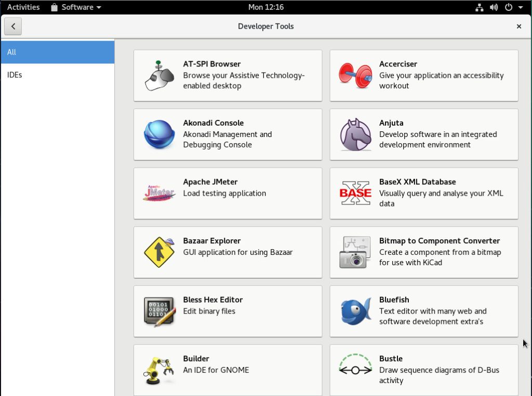Image resolution: width=532 pixels, height=396 pixels.
Task: Click the Bitmap to Component Converter camera icon
Action: [355, 252]
